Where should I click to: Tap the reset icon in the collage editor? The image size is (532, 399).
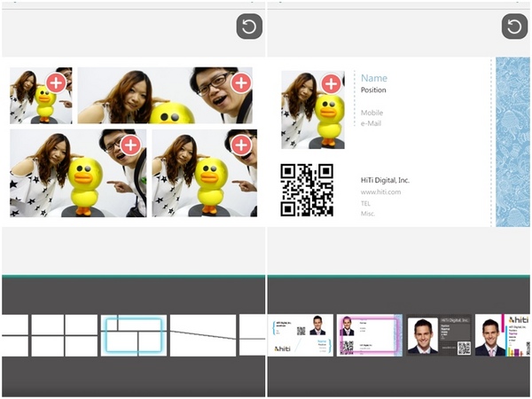(249, 27)
